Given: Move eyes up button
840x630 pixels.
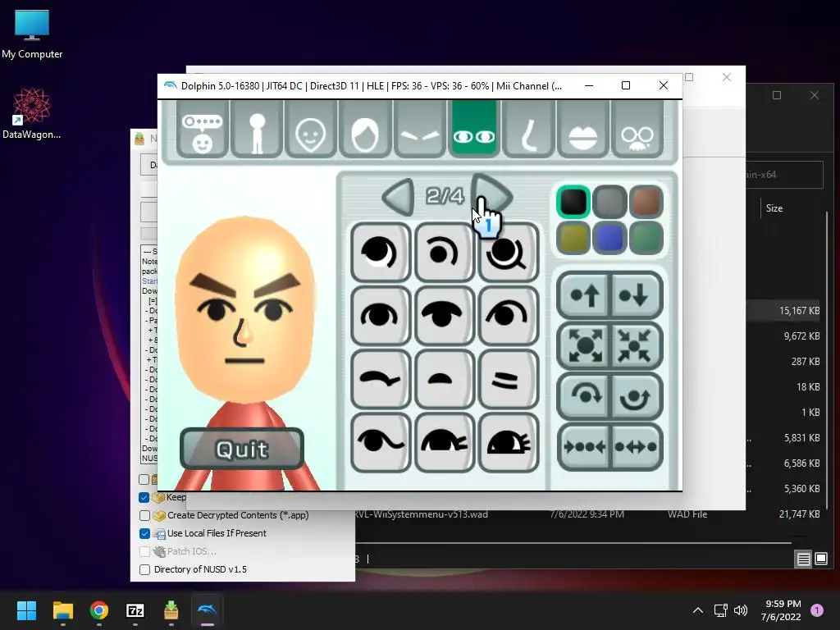Looking at the screenshot, I should click(x=584, y=295).
